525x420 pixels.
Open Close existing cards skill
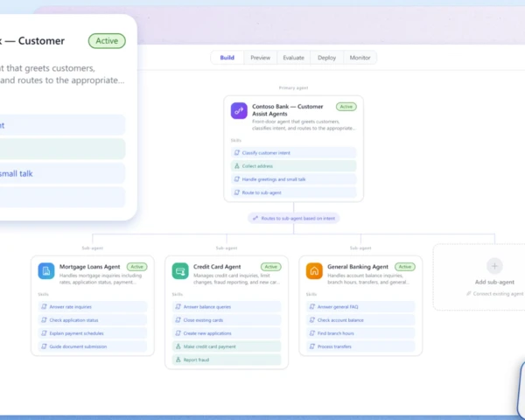click(x=227, y=320)
